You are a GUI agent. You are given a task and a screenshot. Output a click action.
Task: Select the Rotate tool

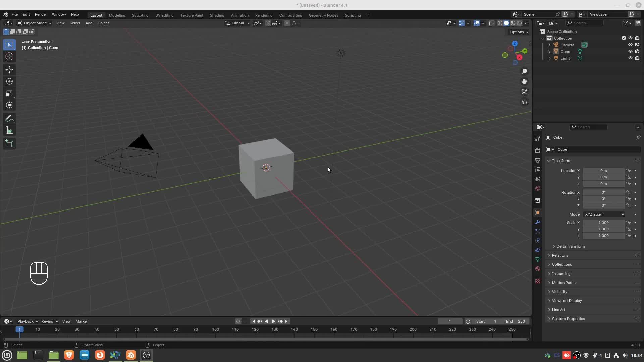click(x=9, y=81)
